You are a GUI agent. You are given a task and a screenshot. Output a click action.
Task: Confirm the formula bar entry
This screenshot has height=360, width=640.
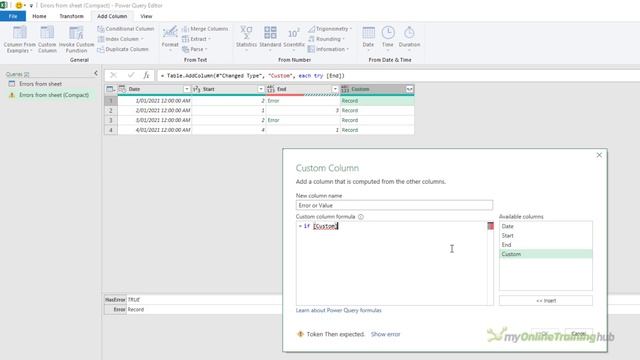pos(131,76)
